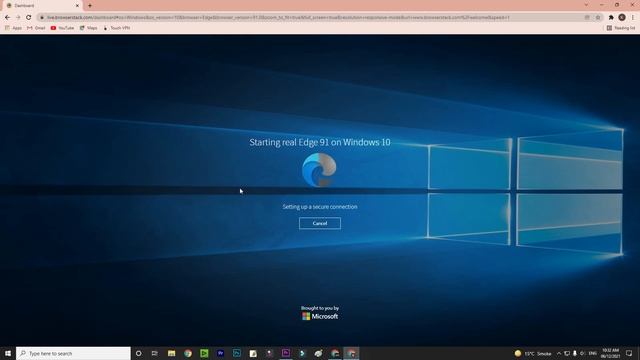Viewport: 640px width, 360px height.
Task: Open the Windows notification center
Action: (x=629, y=353)
